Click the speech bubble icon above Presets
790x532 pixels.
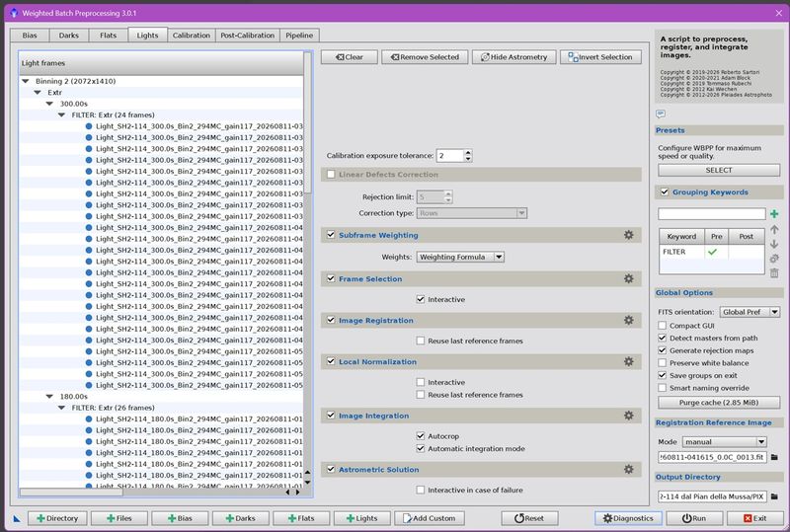point(661,114)
